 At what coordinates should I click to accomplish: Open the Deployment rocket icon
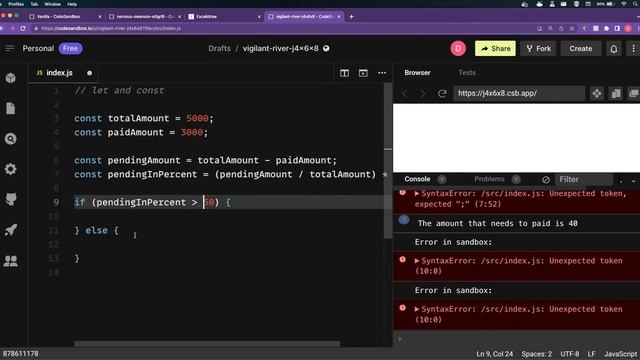pos(11,230)
